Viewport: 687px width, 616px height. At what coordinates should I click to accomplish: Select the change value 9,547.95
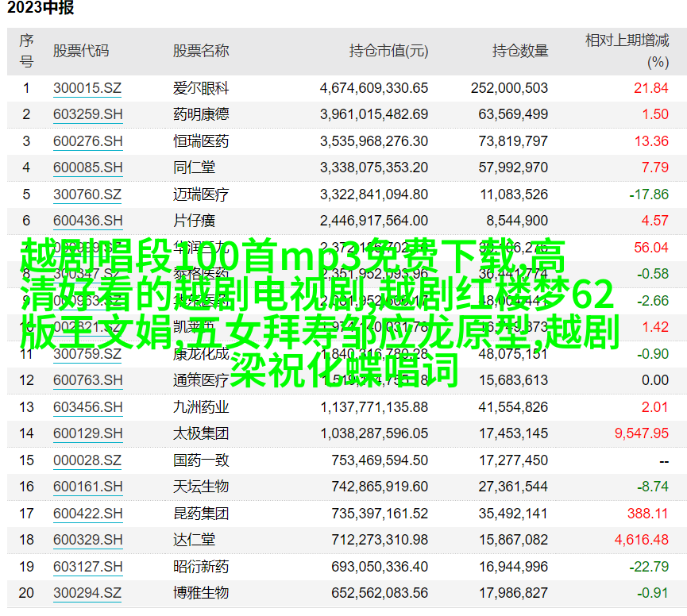[642, 433]
